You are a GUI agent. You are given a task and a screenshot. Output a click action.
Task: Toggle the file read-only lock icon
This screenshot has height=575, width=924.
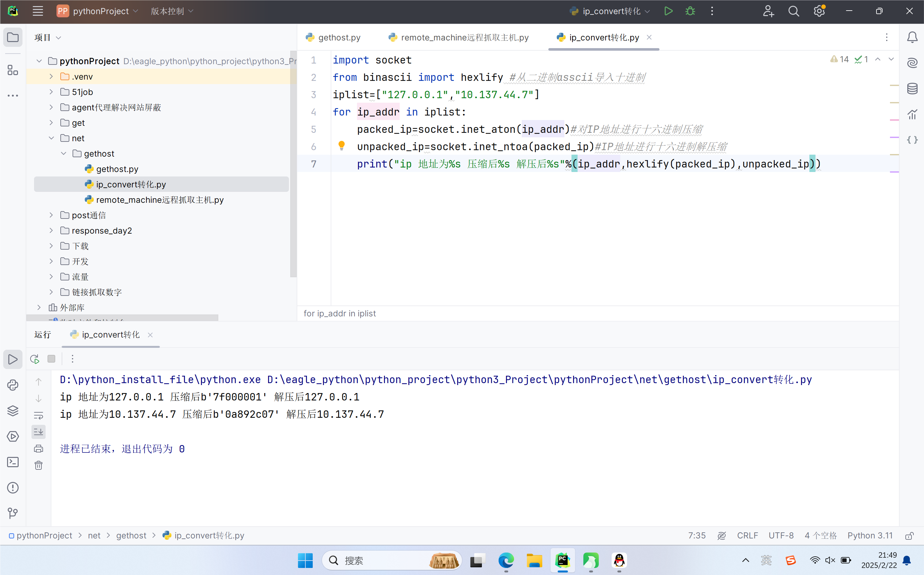coord(909,536)
